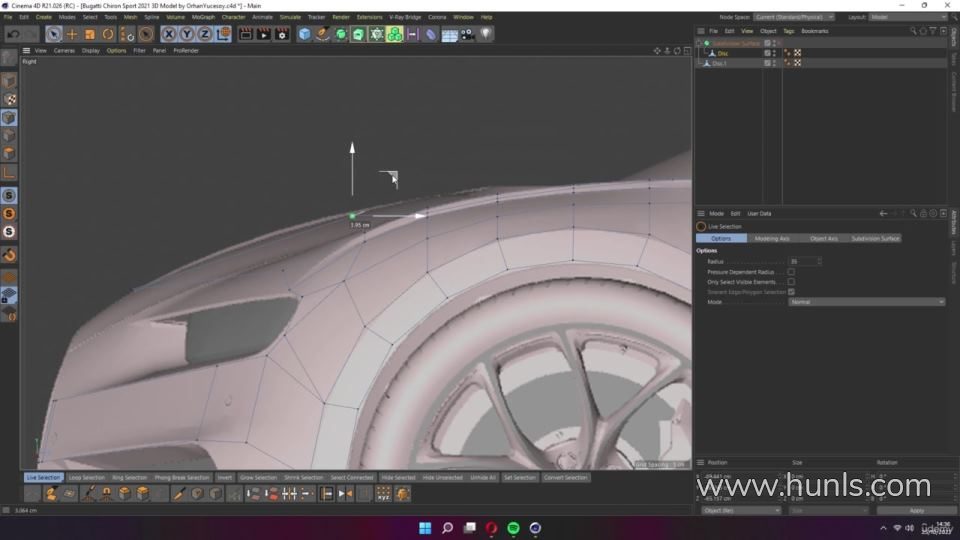
Task: Select the Rotate tool icon
Action: 108,34
